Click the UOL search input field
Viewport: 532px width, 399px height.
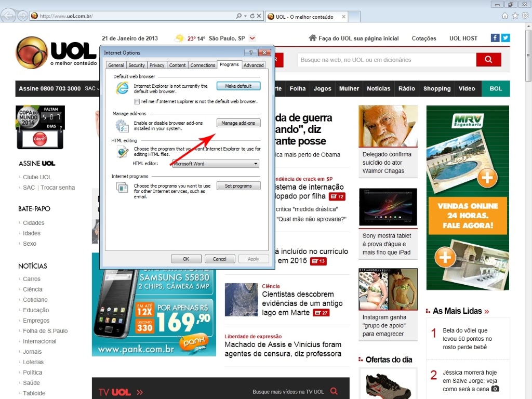pos(386,60)
